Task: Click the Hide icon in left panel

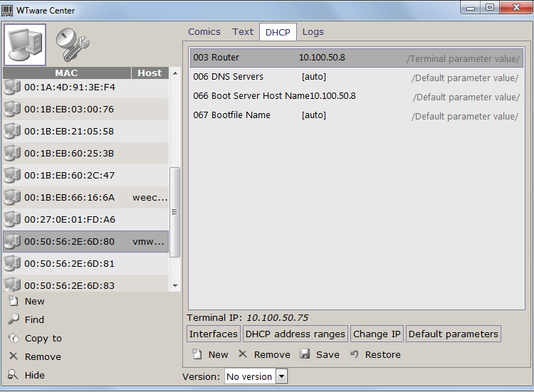Action: tap(13, 375)
